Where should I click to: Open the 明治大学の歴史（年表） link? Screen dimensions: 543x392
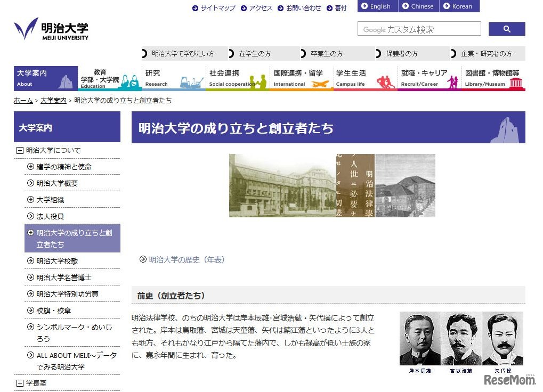point(187,260)
